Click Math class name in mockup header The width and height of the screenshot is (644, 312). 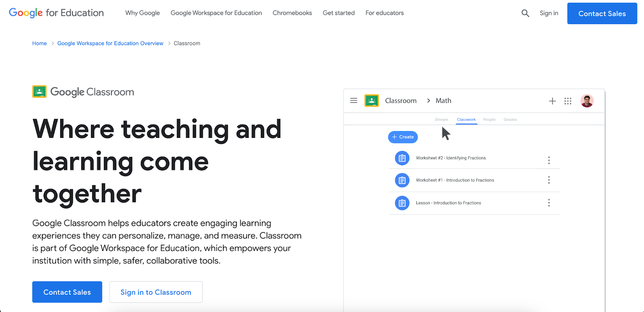pyautogui.click(x=444, y=101)
